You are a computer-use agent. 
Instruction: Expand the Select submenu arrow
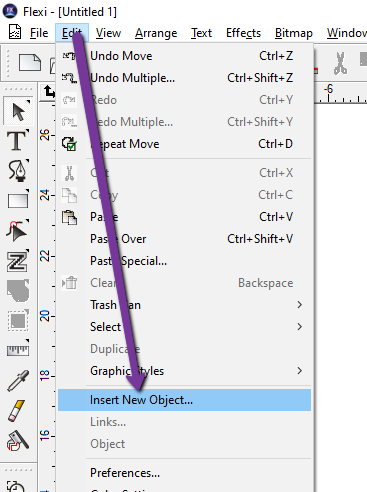(x=299, y=327)
